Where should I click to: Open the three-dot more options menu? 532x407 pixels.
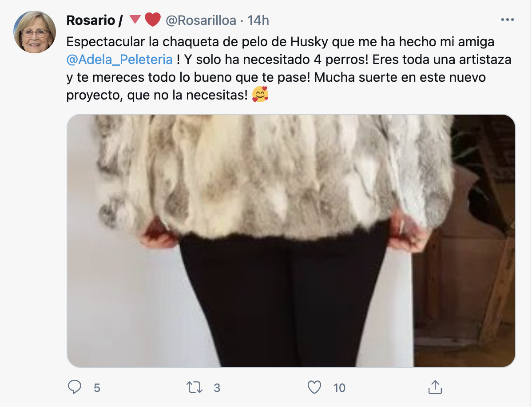tap(508, 20)
